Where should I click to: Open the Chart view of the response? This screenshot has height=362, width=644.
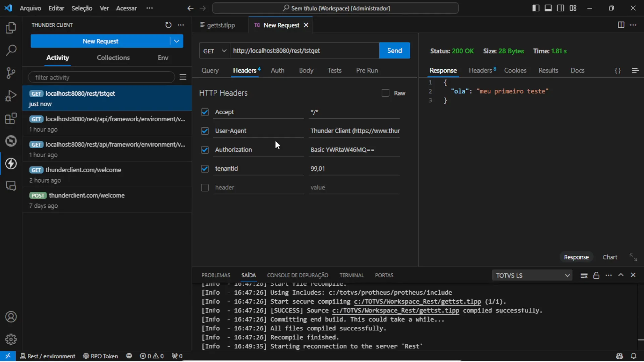[x=610, y=257]
